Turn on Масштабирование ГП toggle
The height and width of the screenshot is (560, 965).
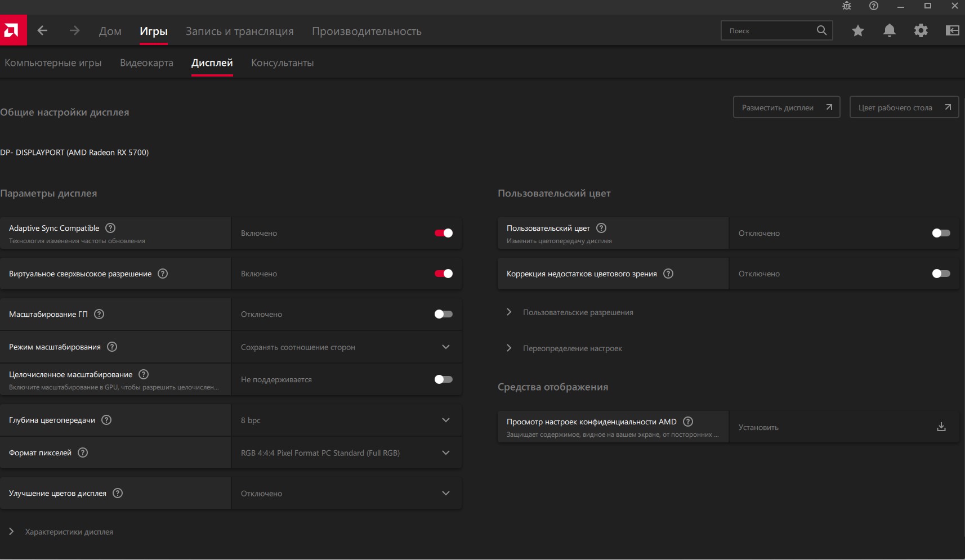[x=443, y=314]
